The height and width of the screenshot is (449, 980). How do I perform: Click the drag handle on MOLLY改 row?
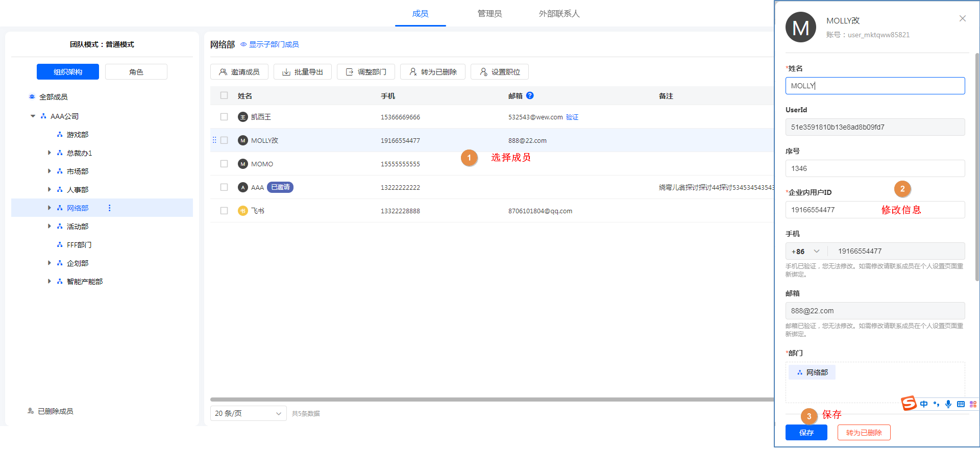[x=214, y=140]
